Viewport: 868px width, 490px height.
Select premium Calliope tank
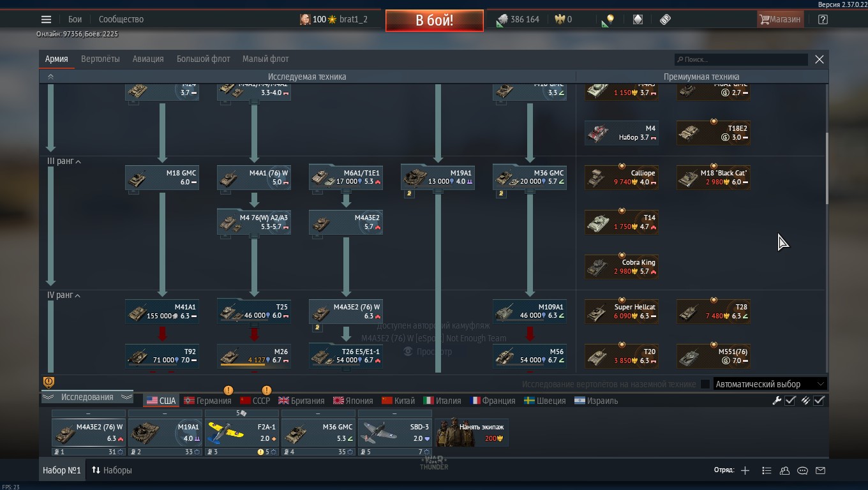(x=622, y=177)
